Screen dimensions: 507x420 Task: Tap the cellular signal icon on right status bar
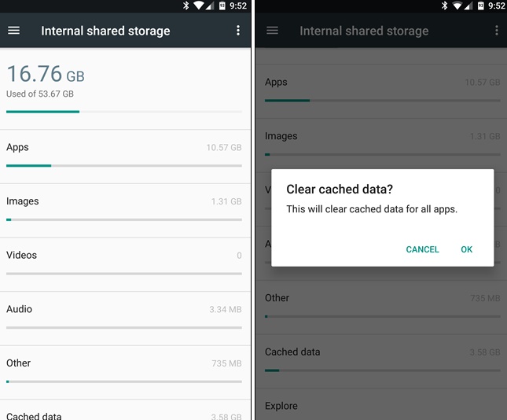click(468, 6)
